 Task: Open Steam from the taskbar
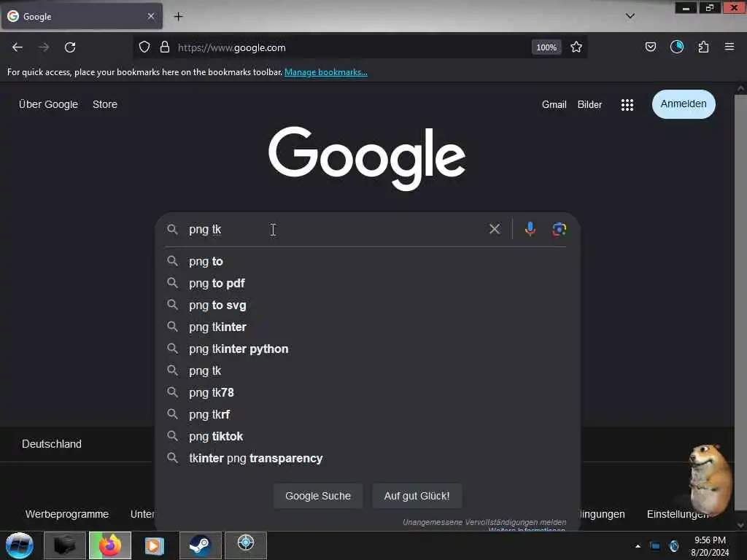point(200,545)
